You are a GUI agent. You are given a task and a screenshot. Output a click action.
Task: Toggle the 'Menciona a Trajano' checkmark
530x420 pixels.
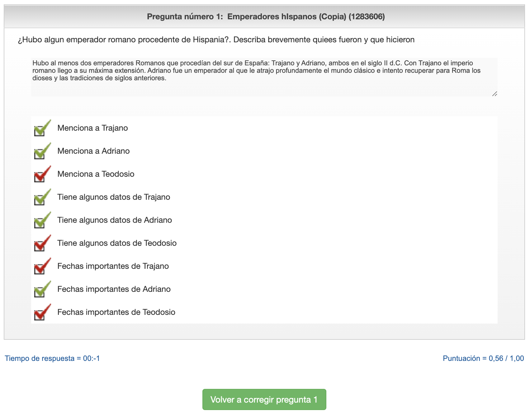[42, 128]
